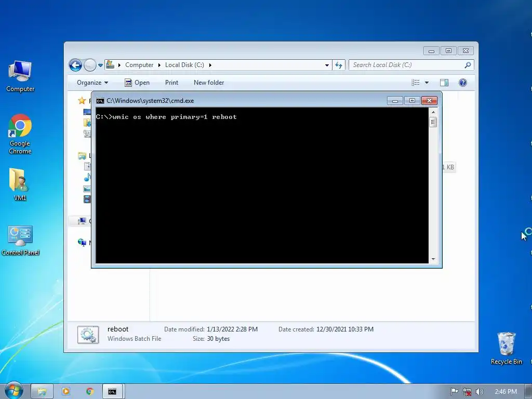Open the Computer desktop icon
Image resolution: width=532 pixels, height=399 pixels.
coord(20,76)
